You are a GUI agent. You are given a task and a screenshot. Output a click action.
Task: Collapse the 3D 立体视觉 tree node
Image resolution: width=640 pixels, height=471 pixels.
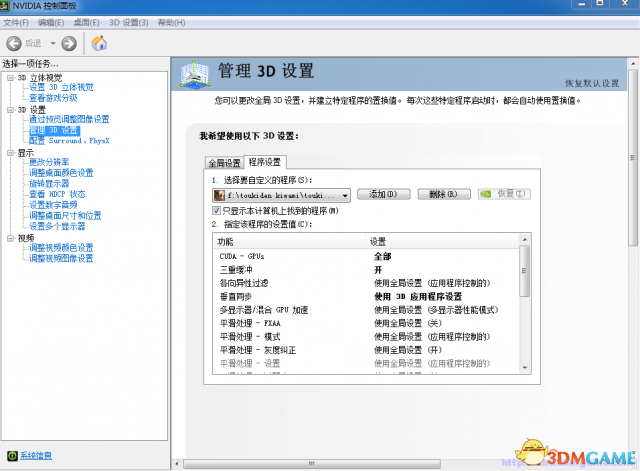point(10,78)
